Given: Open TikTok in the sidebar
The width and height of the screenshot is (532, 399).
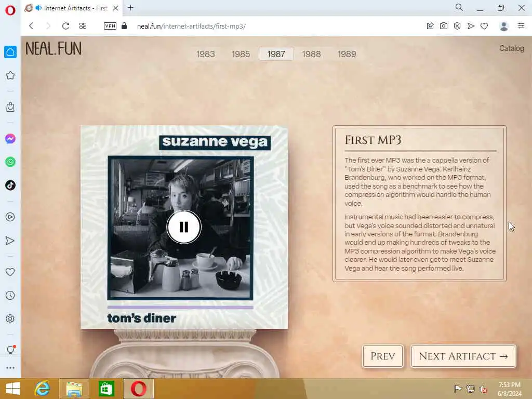Looking at the screenshot, I should point(10,185).
